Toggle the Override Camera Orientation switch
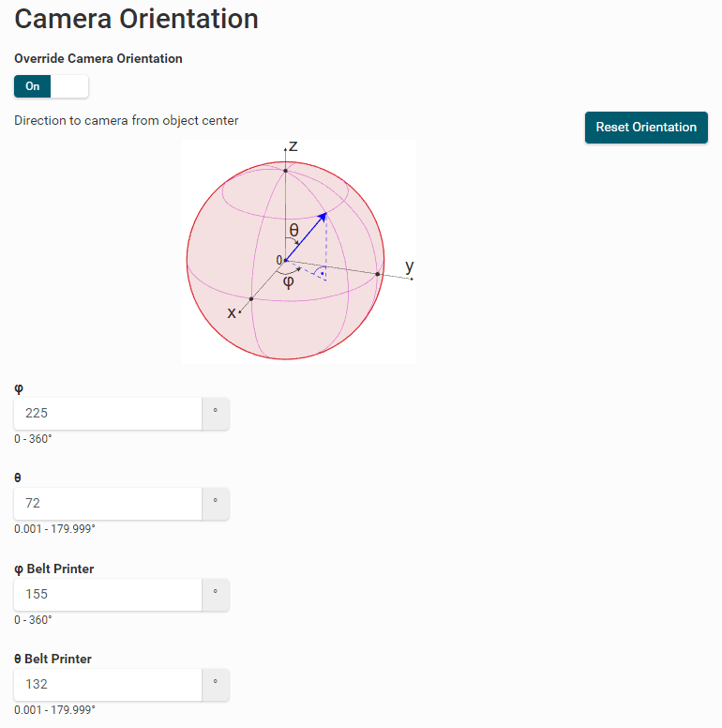 pyautogui.click(x=51, y=86)
